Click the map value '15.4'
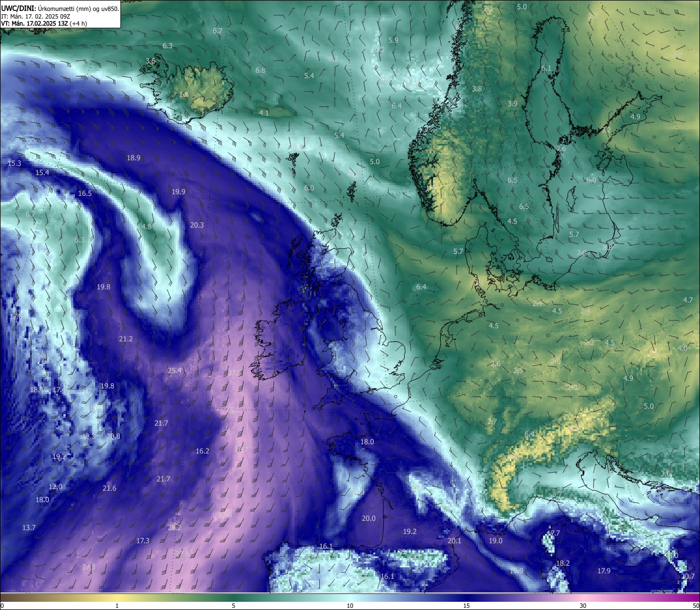The width and height of the screenshot is (700, 610). [42, 172]
